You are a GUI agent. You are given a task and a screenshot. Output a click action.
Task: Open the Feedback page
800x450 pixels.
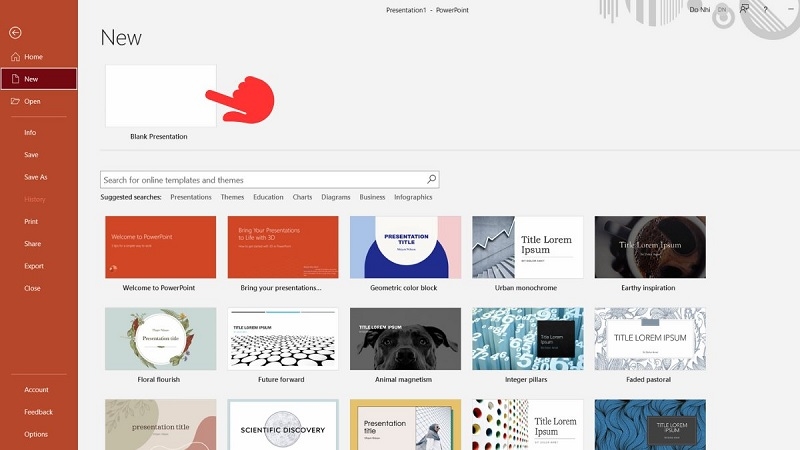click(x=38, y=412)
